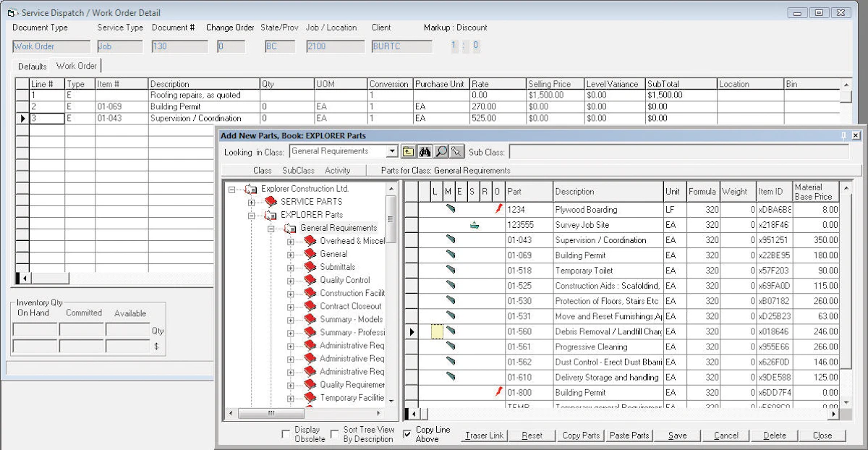Click the open book icon for EXPLORER Parts
The height and width of the screenshot is (450, 868).
point(271,215)
